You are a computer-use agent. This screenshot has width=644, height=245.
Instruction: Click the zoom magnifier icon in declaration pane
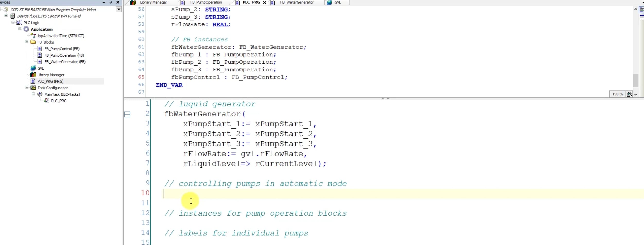pos(629,94)
